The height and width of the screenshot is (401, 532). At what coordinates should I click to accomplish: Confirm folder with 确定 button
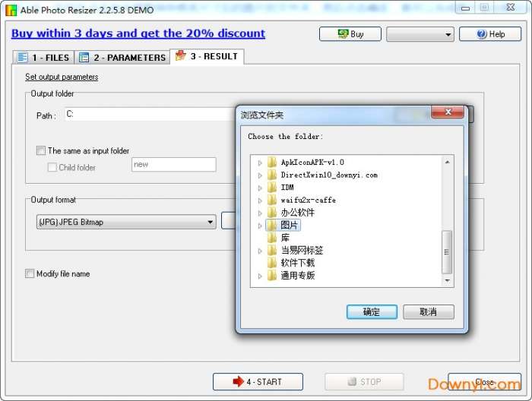pos(372,311)
